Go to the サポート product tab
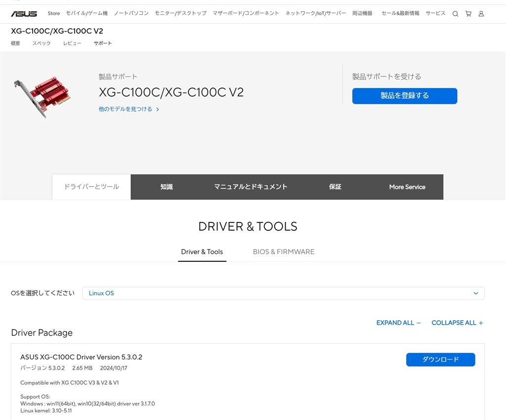 pos(103,43)
